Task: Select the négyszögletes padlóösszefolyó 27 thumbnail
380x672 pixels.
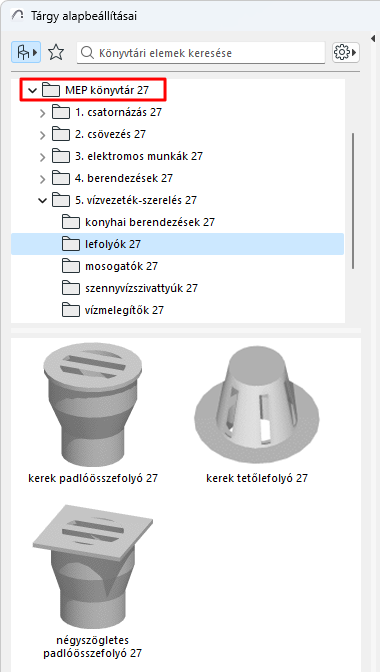Action: click(93, 567)
